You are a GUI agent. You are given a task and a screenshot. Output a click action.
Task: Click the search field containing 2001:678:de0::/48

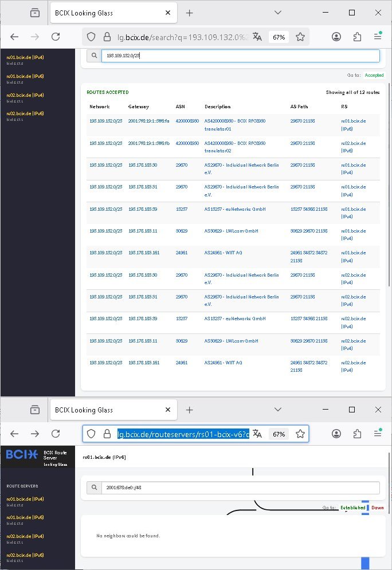point(240,488)
